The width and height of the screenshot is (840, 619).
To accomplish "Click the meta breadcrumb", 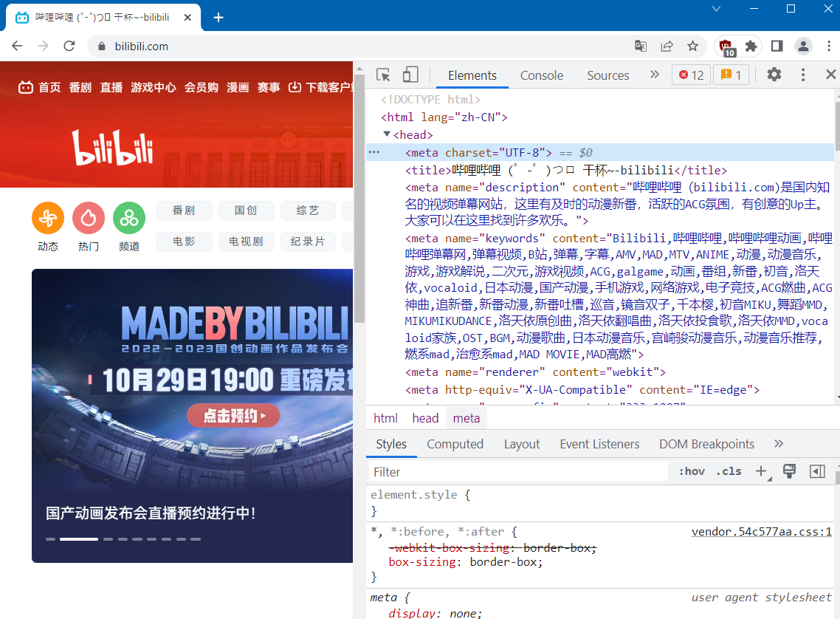I will [x=467, y=418].
